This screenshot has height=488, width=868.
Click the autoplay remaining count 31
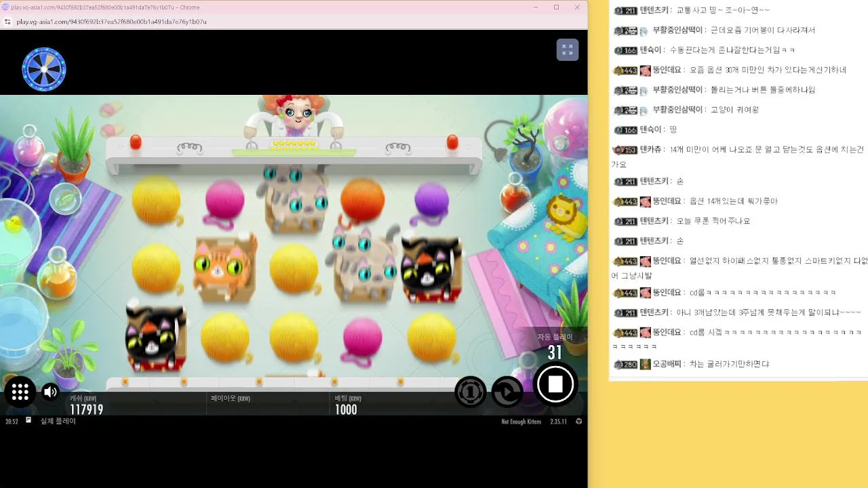click(x=555, y=352)
